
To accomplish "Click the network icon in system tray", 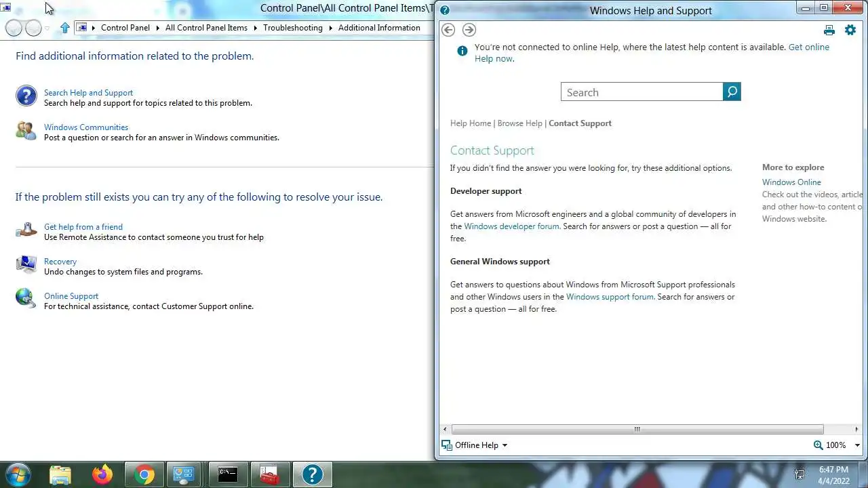I will tap(800, 474).
